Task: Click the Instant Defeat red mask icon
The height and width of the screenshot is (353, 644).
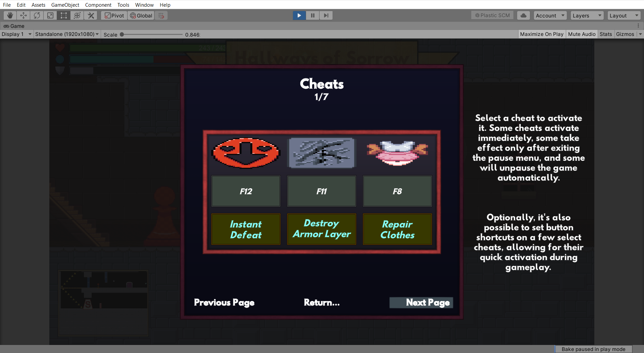Action: pos(246,153)
